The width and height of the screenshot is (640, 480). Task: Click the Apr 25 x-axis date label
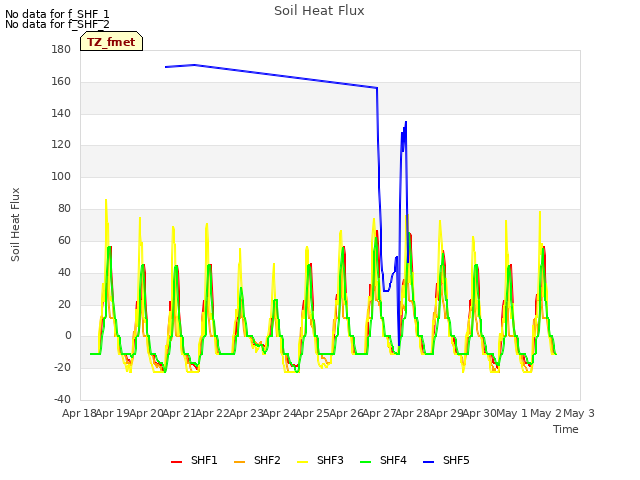[313, 413]
